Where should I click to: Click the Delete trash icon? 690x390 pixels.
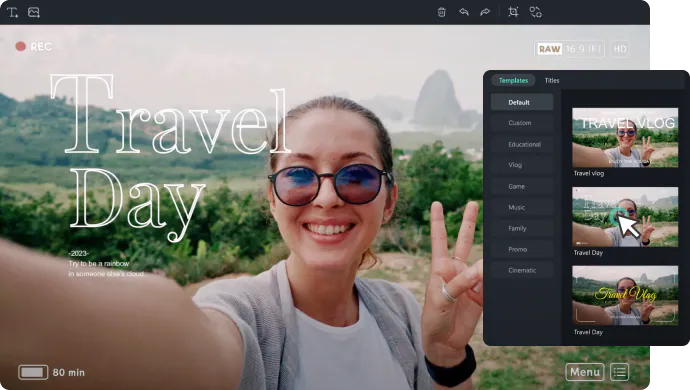point(442,12)
